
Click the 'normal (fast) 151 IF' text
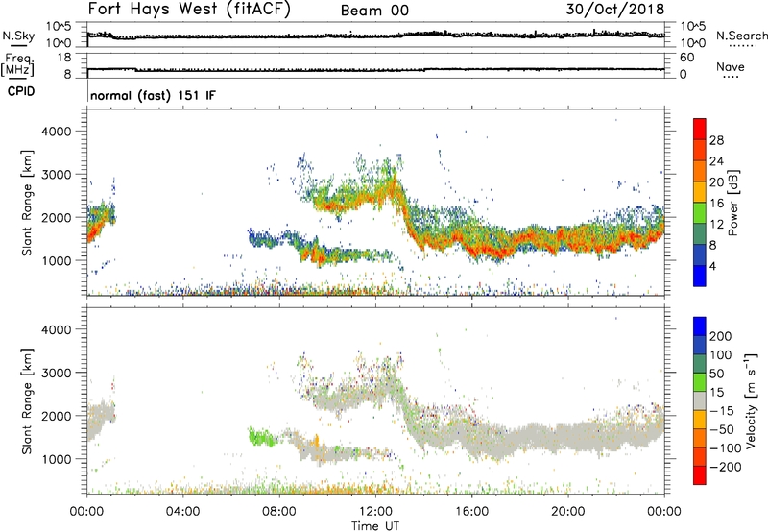tap(153, 95)
